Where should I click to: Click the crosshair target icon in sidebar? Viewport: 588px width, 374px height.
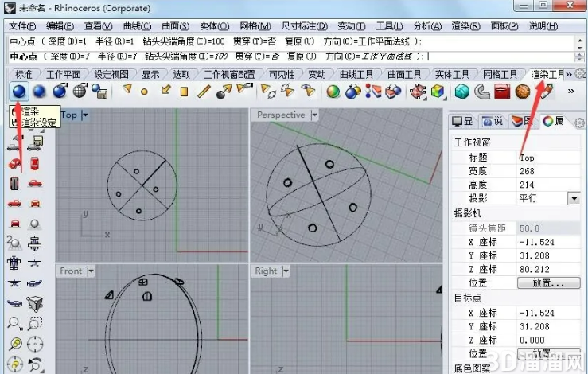[x=35, y=344]
